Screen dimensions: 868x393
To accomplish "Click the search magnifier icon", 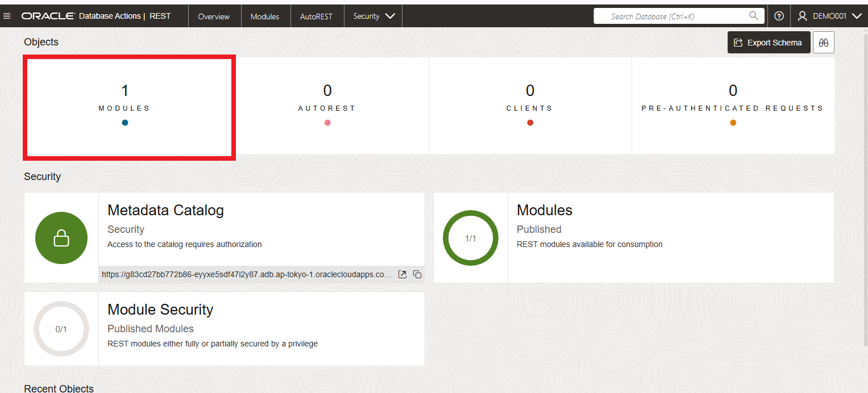I will (x=754, y=16).
